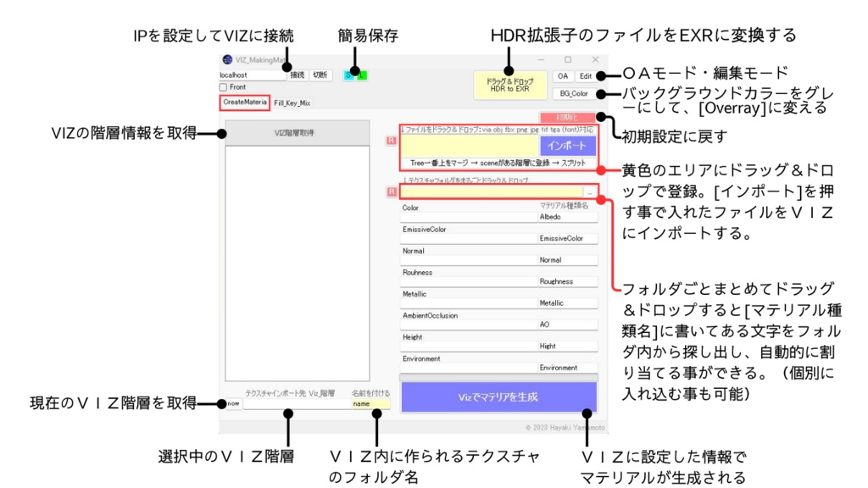Click the Vizでマテリアルを生成 generate button
Viewport: 868px width, 488px height.
coord(500,396)
